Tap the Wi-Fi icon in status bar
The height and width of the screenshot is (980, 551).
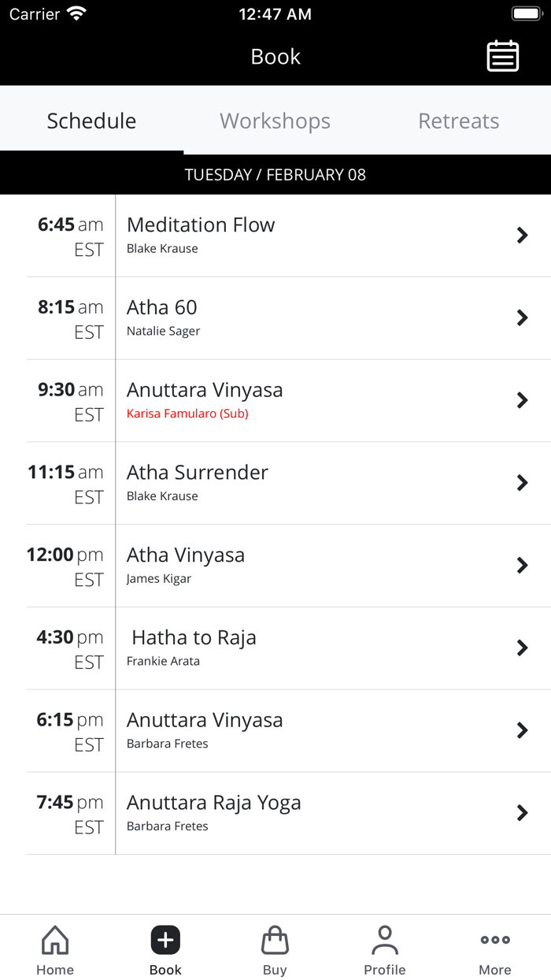pos(76,13)
